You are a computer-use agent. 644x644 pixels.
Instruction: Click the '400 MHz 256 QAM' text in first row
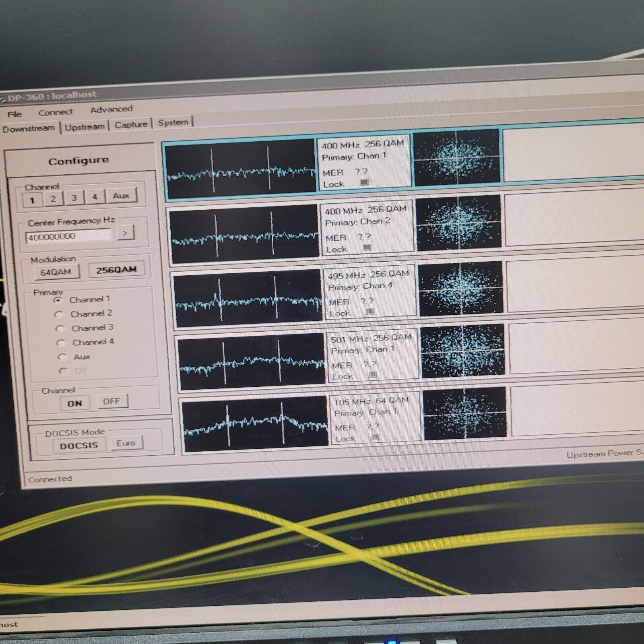click(x=363, y=144)
